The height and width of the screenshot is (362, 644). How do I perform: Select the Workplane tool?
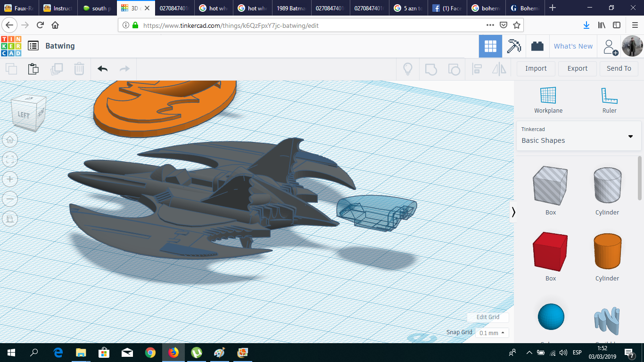click(548, 100)
